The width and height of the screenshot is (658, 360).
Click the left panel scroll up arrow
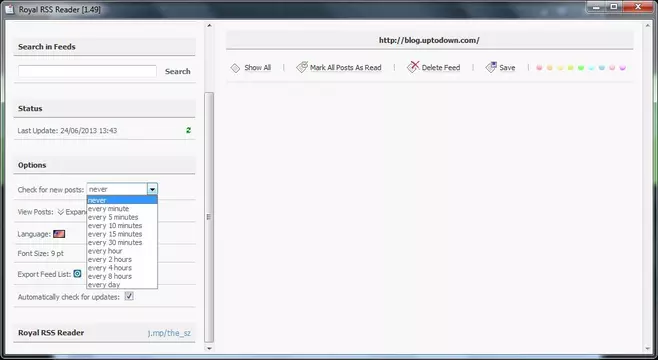209,26
